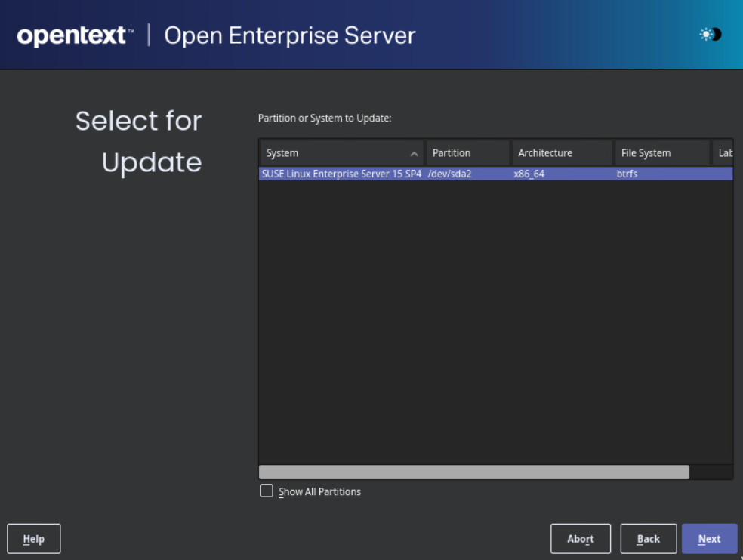Click the partially visible Label column header

point(724,153)
